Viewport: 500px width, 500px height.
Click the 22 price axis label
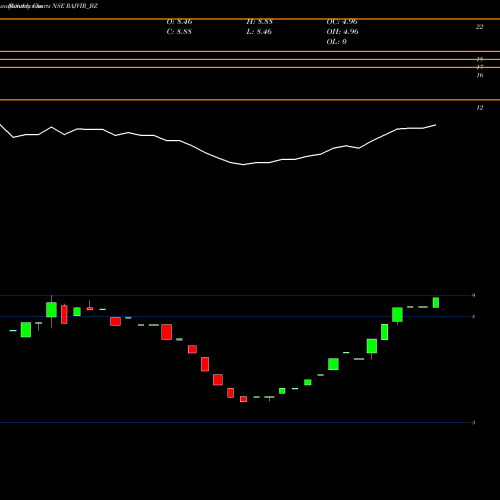pos(479,27)
